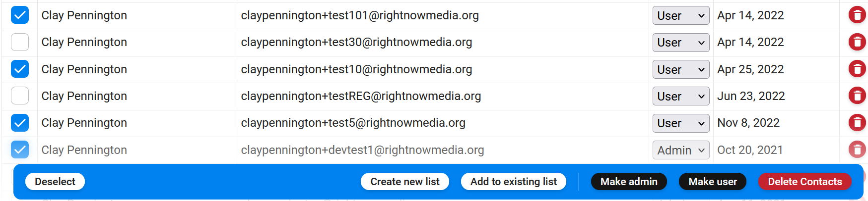Check the test30 contact checkbox
This screenshot has height=201, width=868.
[x=20, y=42]
